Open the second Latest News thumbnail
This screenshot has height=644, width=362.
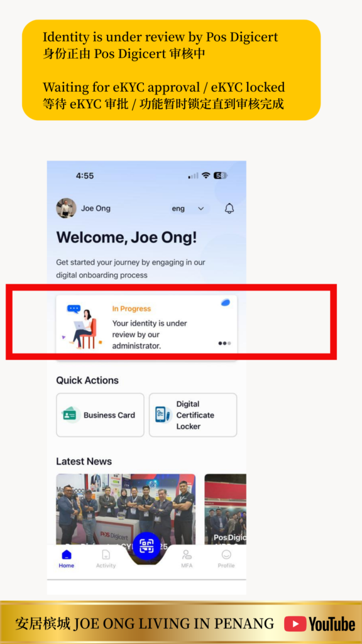[x=226, y=509]
